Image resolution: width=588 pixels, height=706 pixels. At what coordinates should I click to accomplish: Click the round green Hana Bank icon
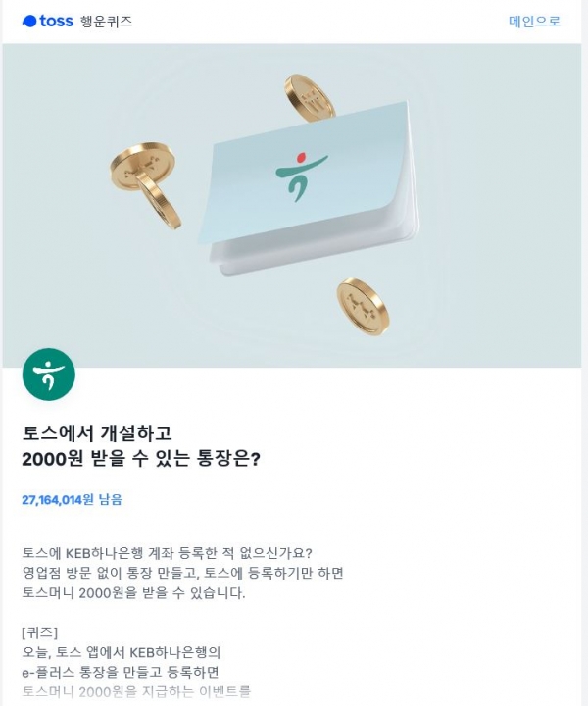49,375
